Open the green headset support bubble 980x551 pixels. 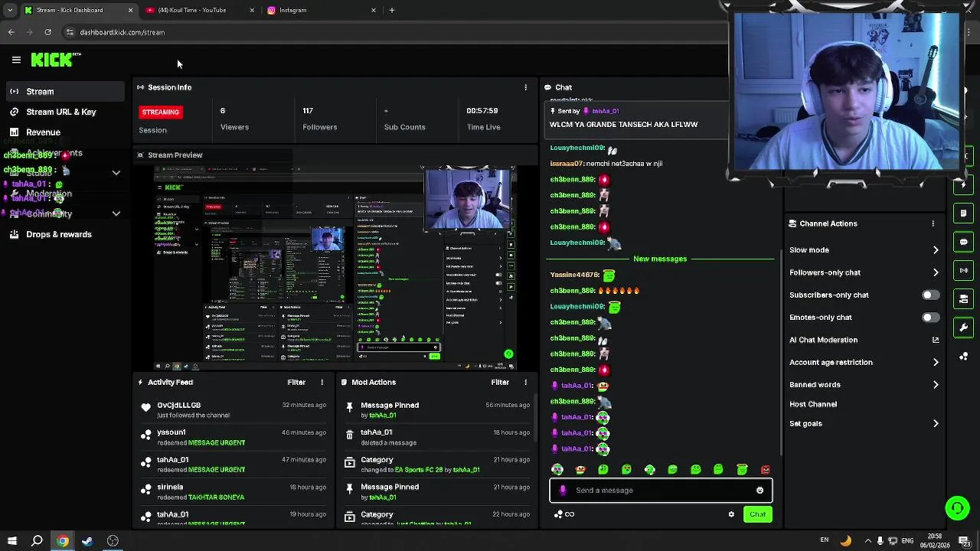(957, 508)
